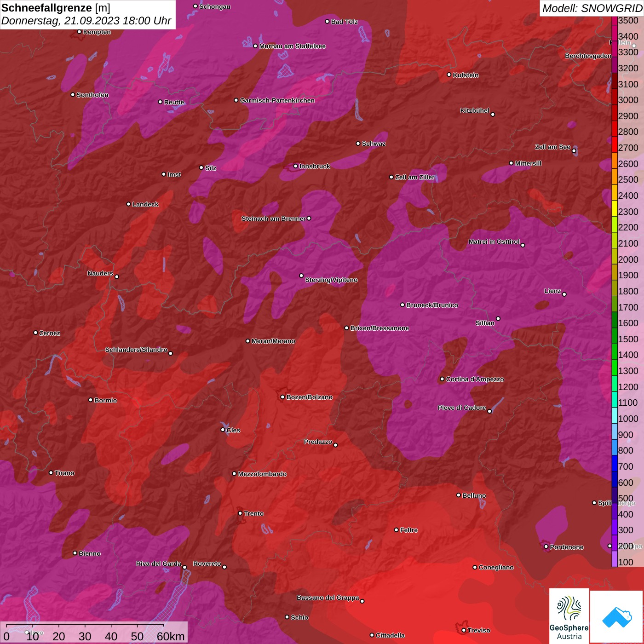Click the Belluno city marker dot
Viewport: 644px width, 644px height.
tap(459, 495)
